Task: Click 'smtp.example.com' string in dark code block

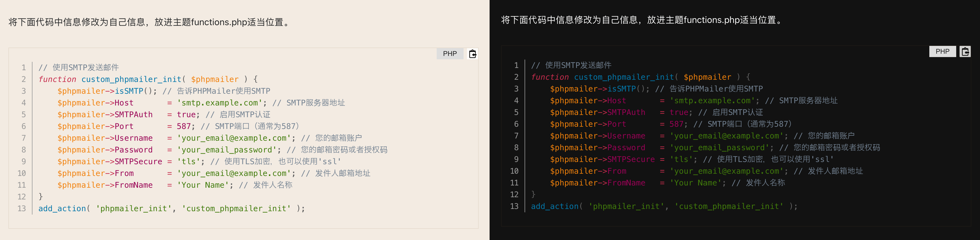Action: (x=714, y=100)
